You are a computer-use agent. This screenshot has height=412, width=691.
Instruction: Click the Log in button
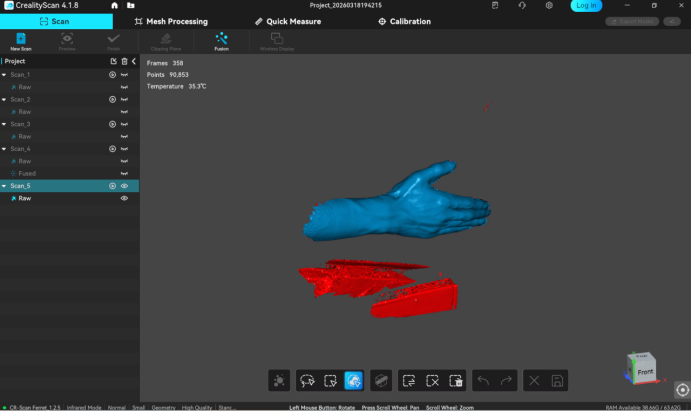(x=586, y=6)
